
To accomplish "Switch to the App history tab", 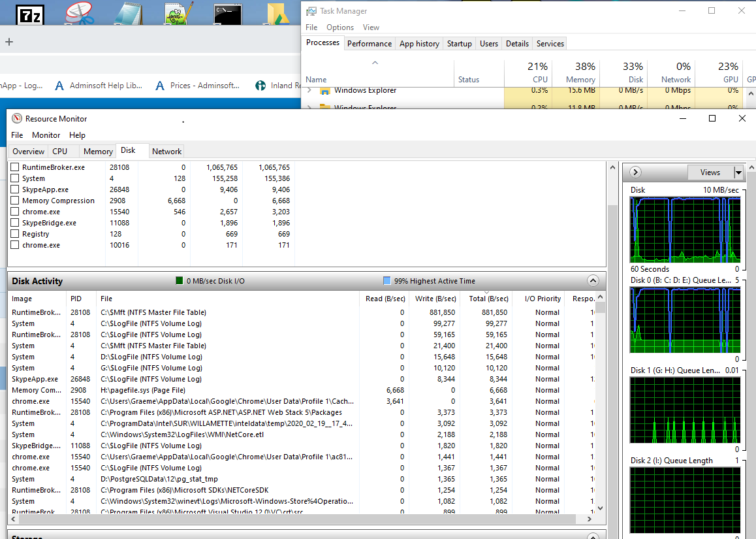I will 420,43.
